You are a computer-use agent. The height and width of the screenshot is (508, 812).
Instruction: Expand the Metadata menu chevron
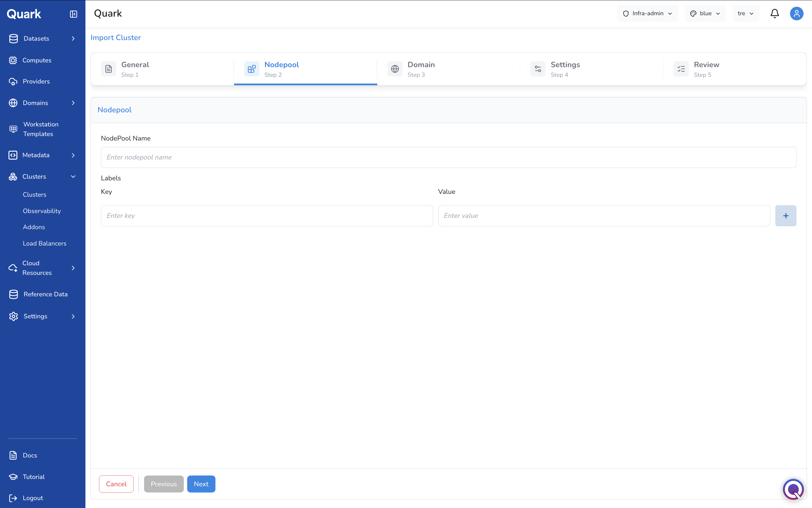pyautogui.click(x=73, y=155)
